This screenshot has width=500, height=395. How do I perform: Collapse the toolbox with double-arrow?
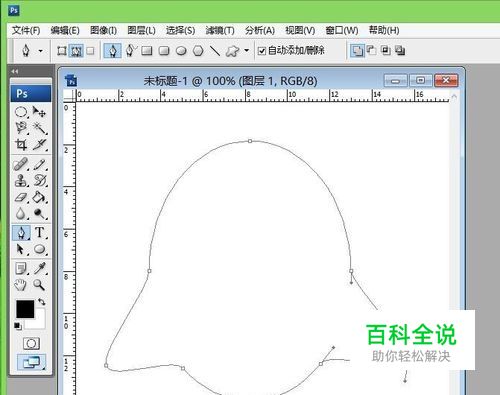[14, 71]
